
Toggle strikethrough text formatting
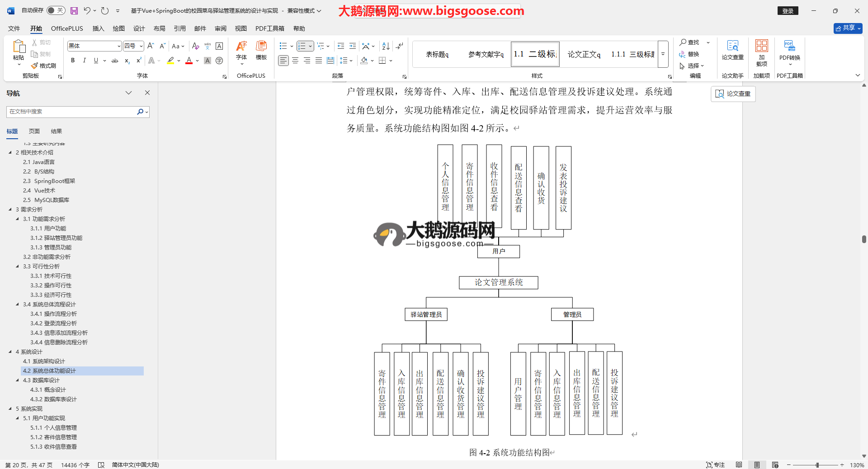[115, 61]
